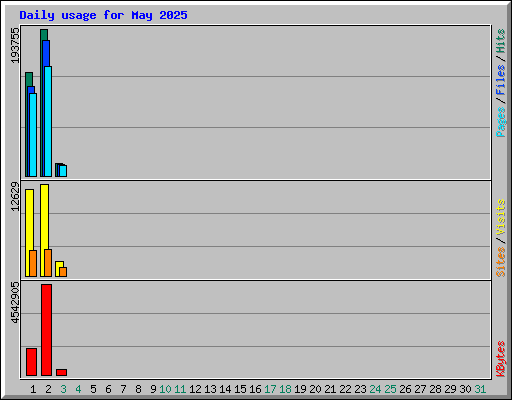Viewport: 512px width, 400px height.
Task: Click the cyan Pages bar for day 3
Action: [63, 171]
